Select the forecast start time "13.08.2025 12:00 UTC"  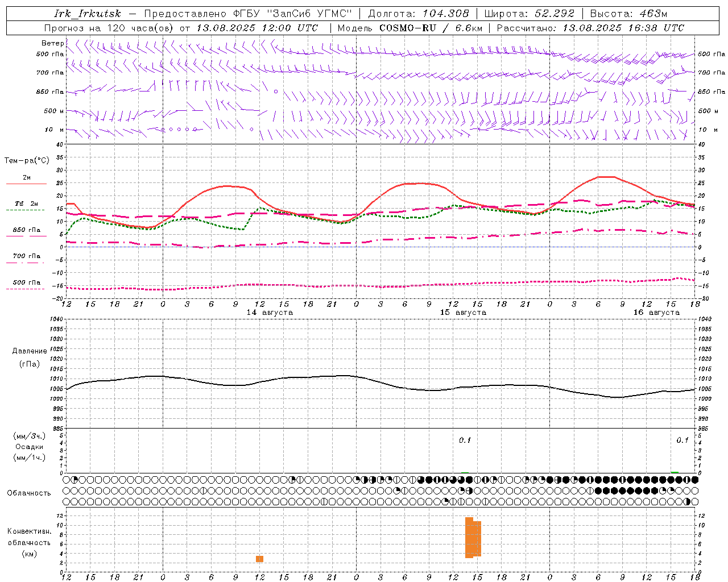[x=258, y=28]
